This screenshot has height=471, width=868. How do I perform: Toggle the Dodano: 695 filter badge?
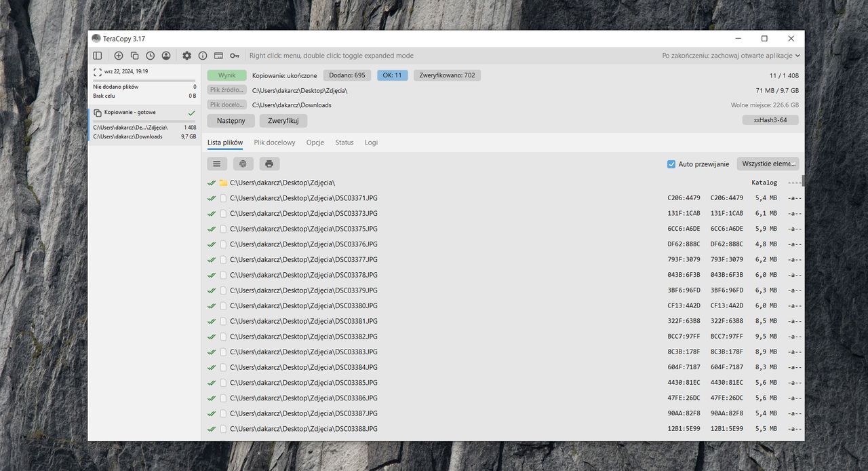coord(347,75)
